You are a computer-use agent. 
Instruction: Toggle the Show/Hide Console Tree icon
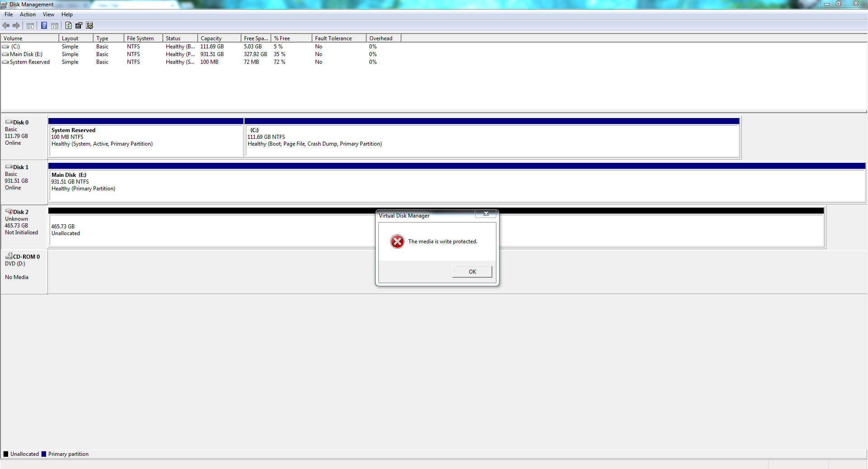(30, 26)
